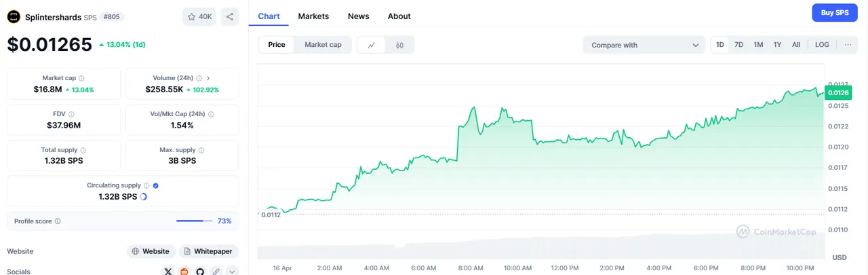Switch to the News tab
868x275 pixels.
tap(359, 16)
